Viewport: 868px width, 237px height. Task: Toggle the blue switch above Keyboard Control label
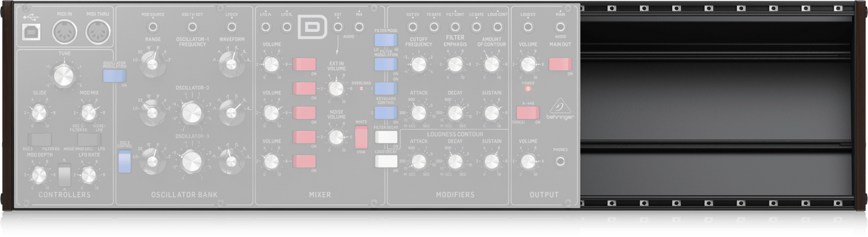pos(386,88)
